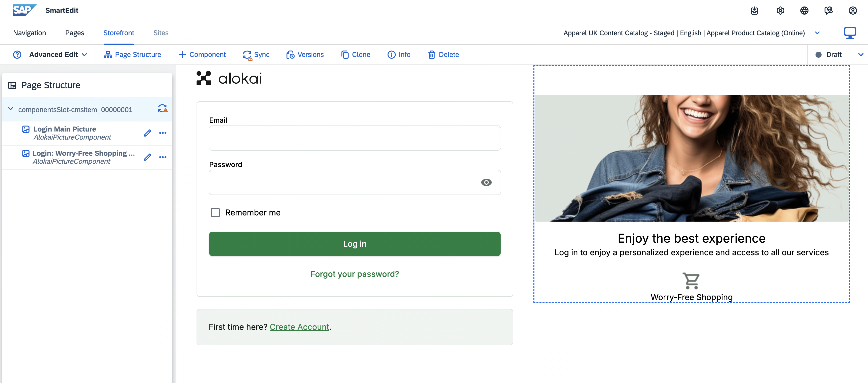
Task: Switch device preview with monitor icon
Action: pyautogui.click(x=850, y=33)
